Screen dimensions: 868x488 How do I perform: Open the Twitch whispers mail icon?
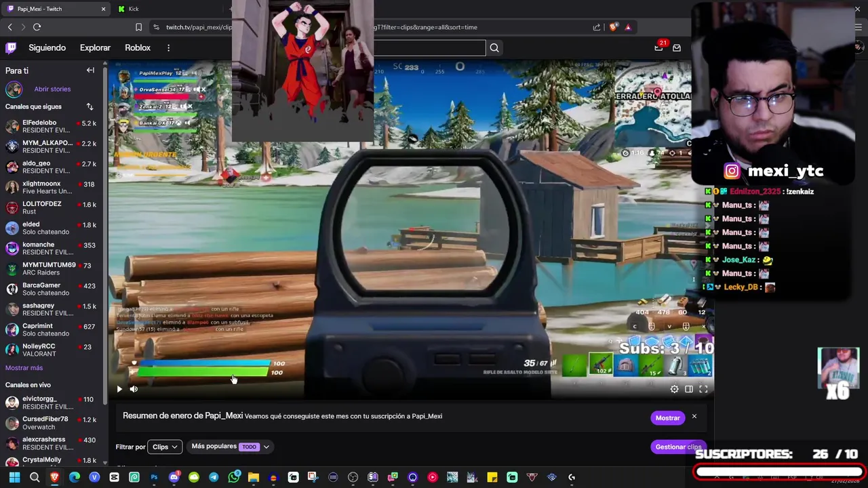pyautogui.click(x=677, y=47)
